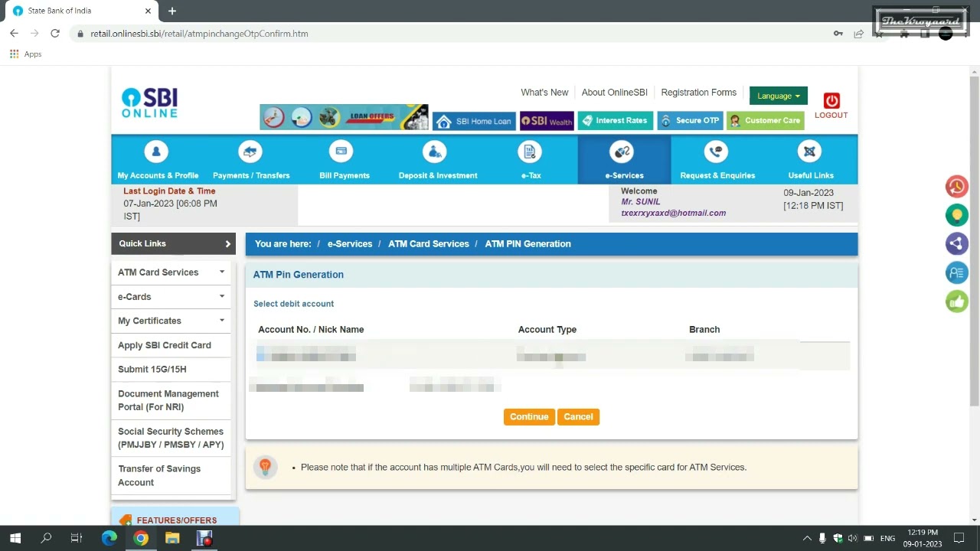
Task: Open My Accounts & Profile icon
Action: tap(156, 152)
